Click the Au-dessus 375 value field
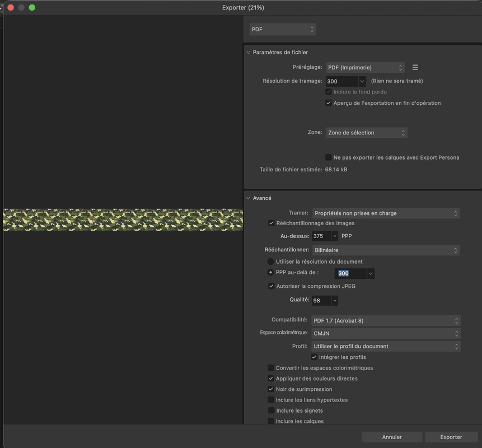 click(x=321, y=236)
